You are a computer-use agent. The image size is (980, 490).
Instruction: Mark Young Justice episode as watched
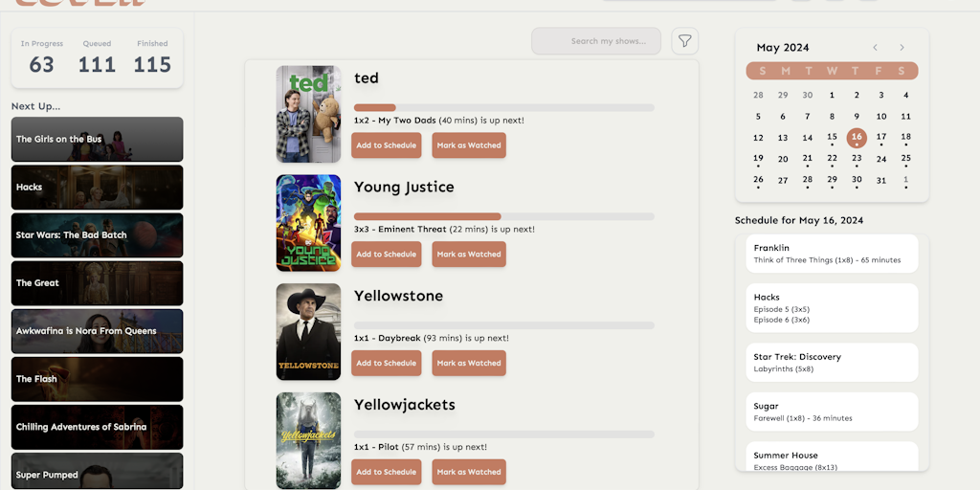click(469, 255)
